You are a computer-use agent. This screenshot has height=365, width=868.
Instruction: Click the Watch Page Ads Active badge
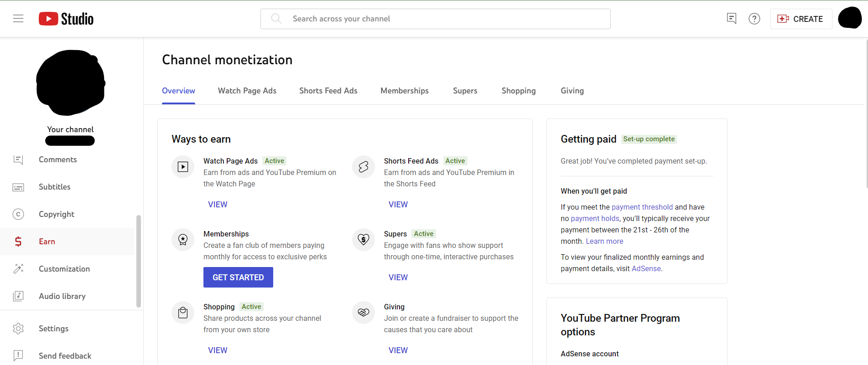pyautogui.click(x=274, y=161)
